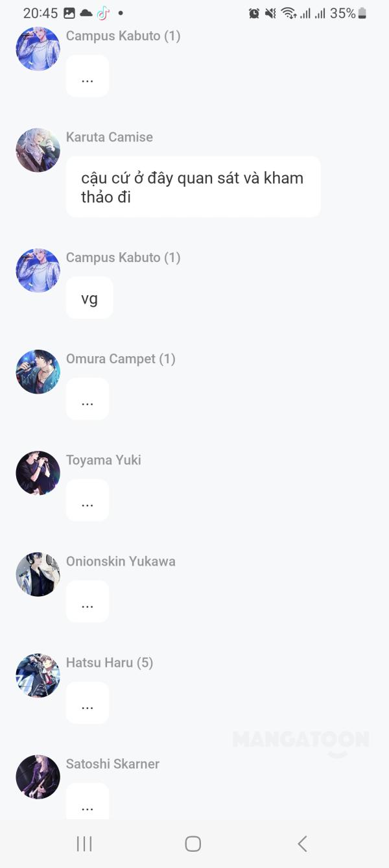Tap Hatsu Haru's profile avatar
The image size is (389, 868).
click(38, 675)
